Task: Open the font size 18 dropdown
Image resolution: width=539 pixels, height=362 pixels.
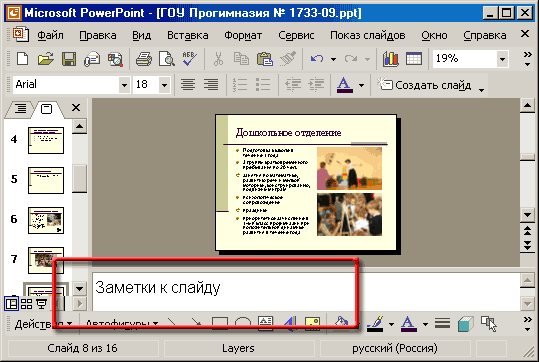Action: [164, 85]
